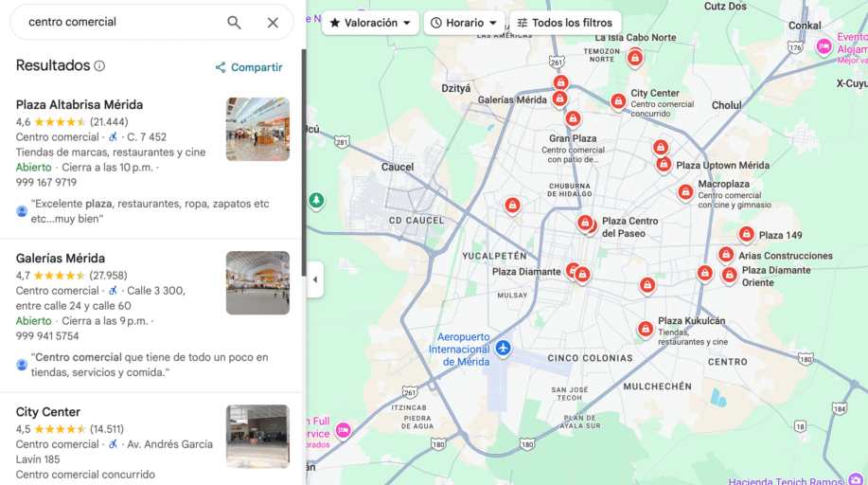The image size is (868, 485).
Task: Click reviewer avatar beside Galerías Mérida review
Action: (22, 365)
